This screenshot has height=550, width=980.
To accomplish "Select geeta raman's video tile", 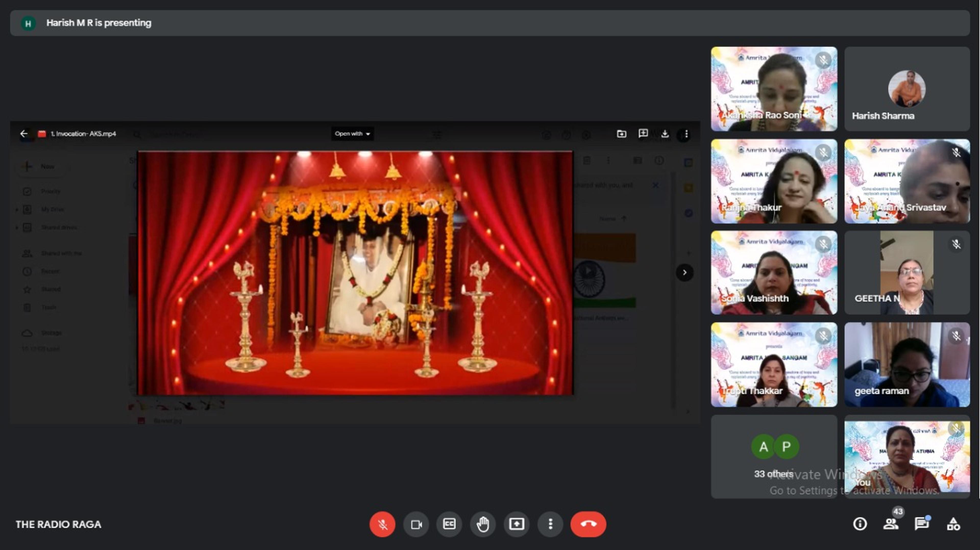I will pyautogui.click(x=907, y=365).
